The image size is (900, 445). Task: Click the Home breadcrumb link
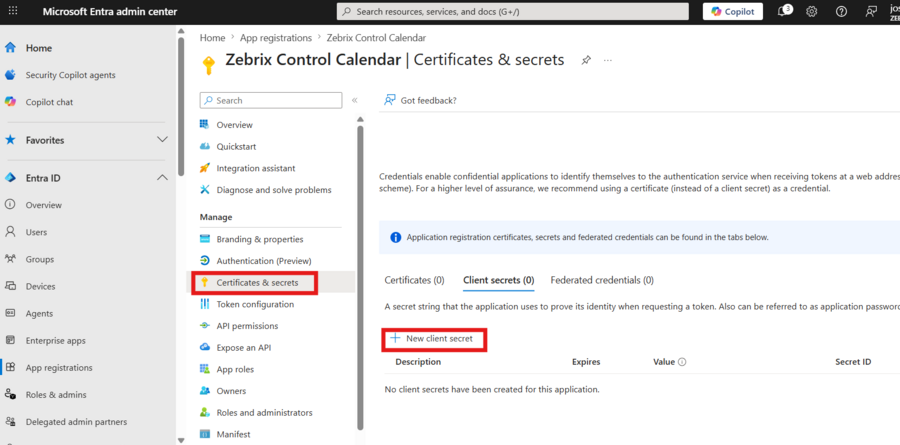(x=212, y=38)
